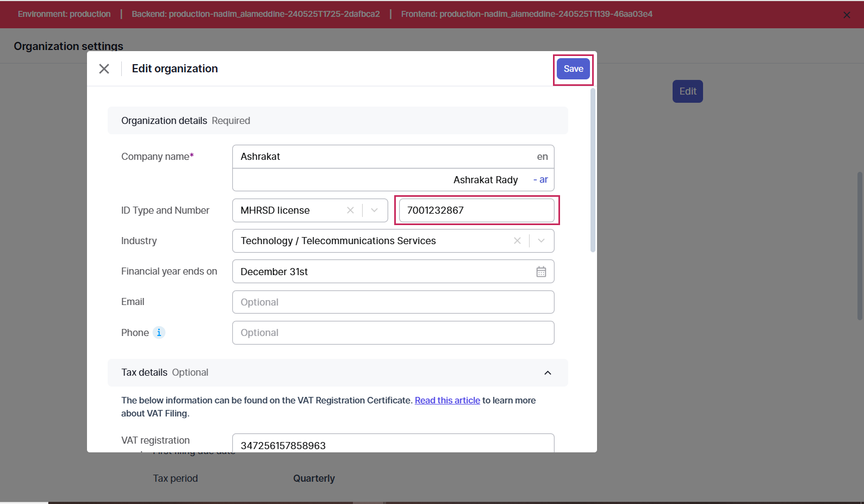
Task: Save the organization changes
Action: pyautogui.click(x=573, y=69)
